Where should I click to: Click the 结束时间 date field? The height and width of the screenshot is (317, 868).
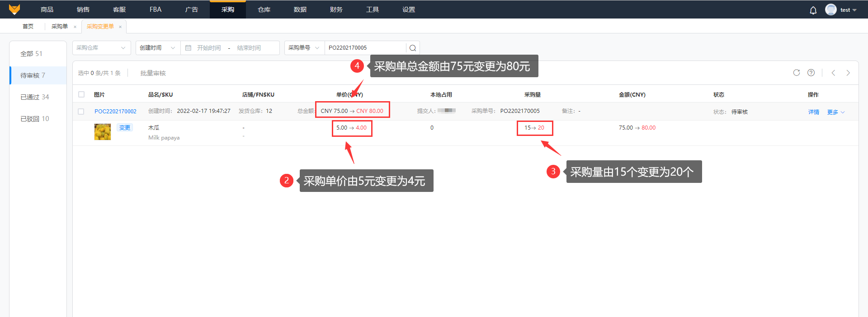(249, 48)
